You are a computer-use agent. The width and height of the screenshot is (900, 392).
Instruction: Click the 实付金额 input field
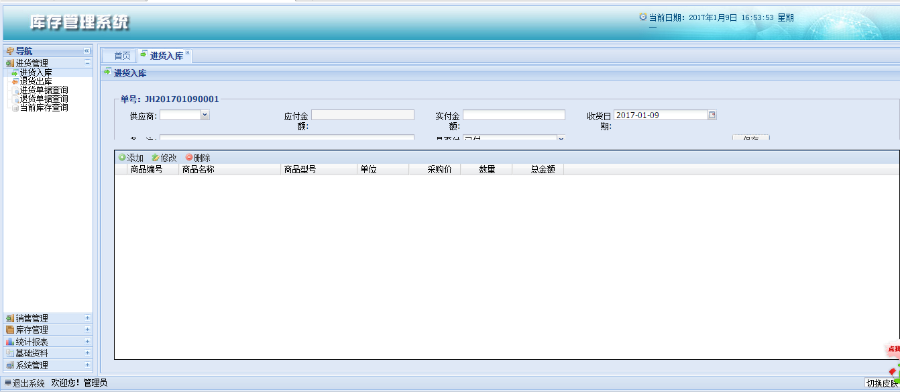click(514, 115)
